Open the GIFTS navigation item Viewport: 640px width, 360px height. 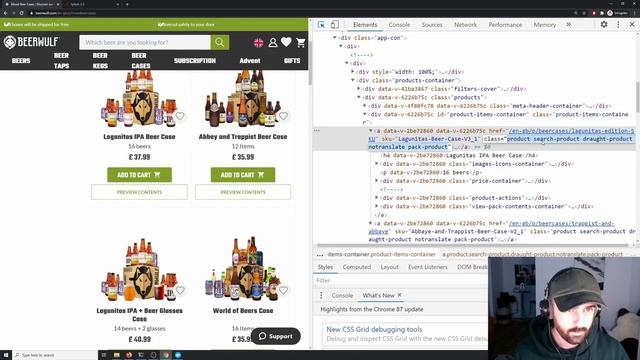(292, 60)
